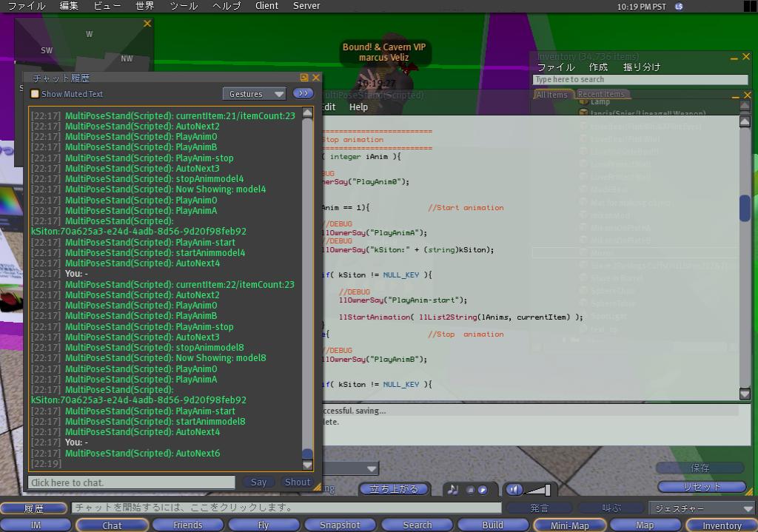Open the 編集 menu
The image size is (758, 532).
coord(69,6)
